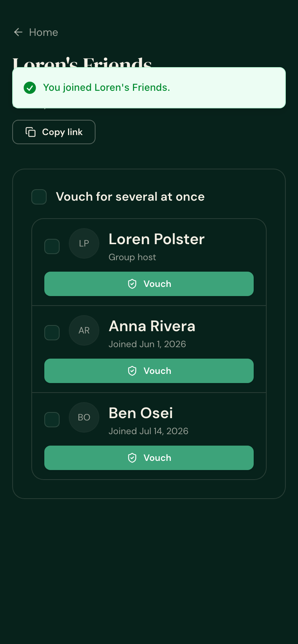Click the Ben Osei member name
The height and width of the screenshot is (644, 298).
tap(141, 413)
